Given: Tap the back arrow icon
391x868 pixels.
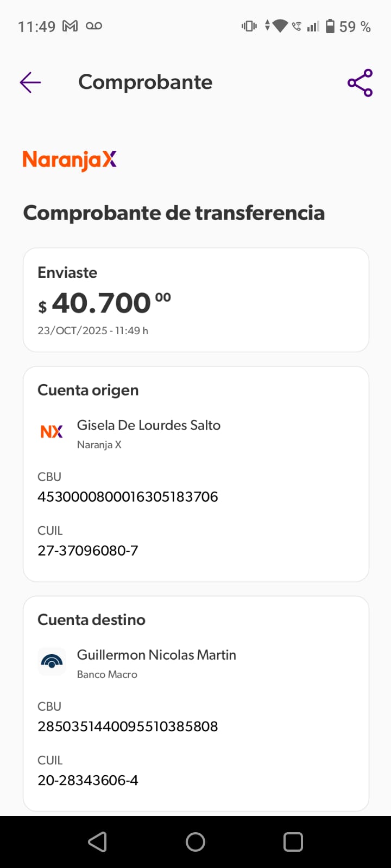Looking at the screenshot, I should [x=30, y=82].
